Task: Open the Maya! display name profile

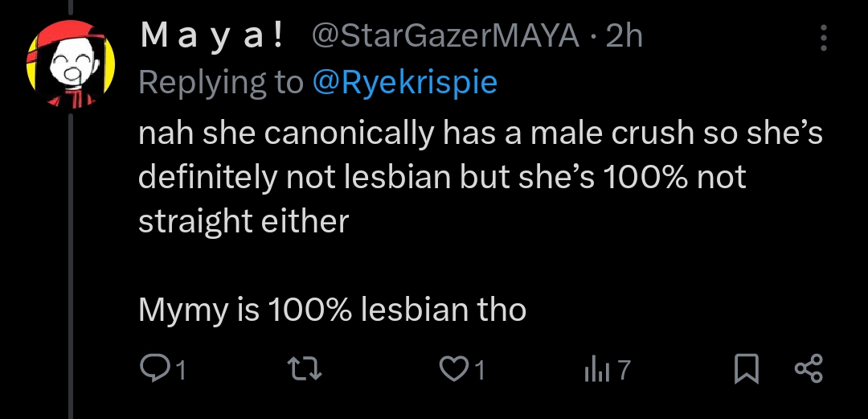Action: click(212, 35)
